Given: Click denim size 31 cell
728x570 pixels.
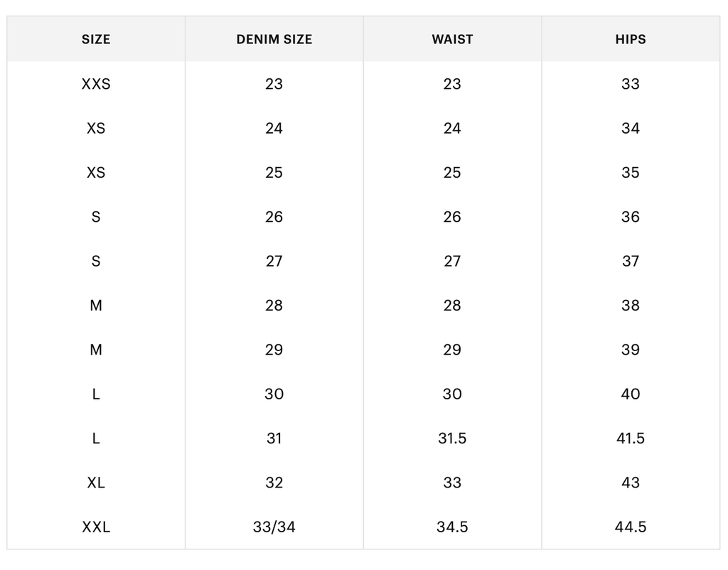Looking at the screenshot, I should 274,439.
